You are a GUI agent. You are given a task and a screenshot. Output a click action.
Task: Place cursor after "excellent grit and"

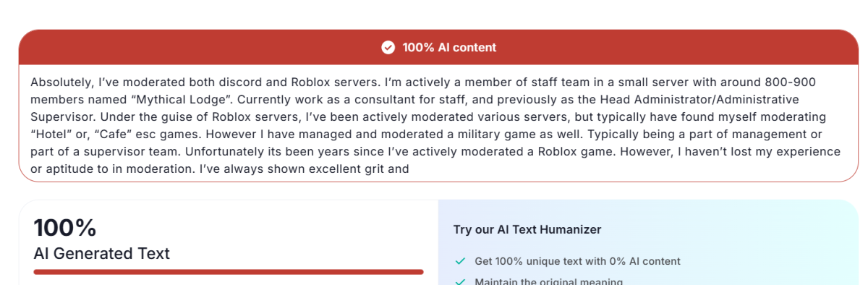pos(410,169)
